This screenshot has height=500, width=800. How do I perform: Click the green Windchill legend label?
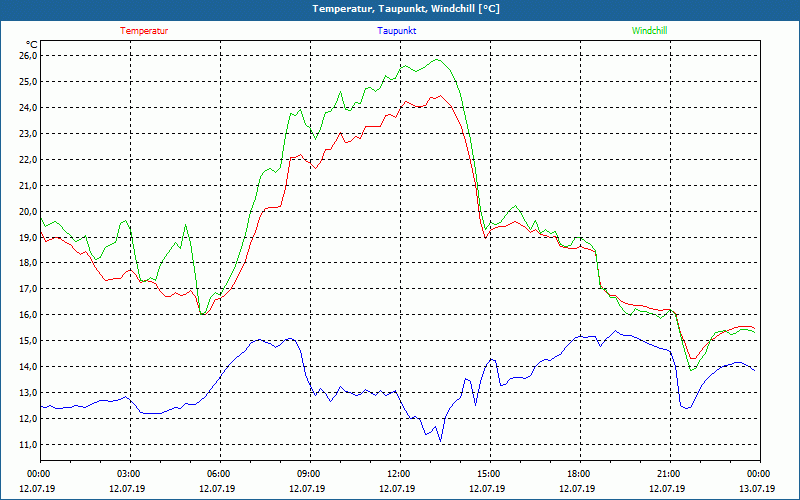pos(649,31)
